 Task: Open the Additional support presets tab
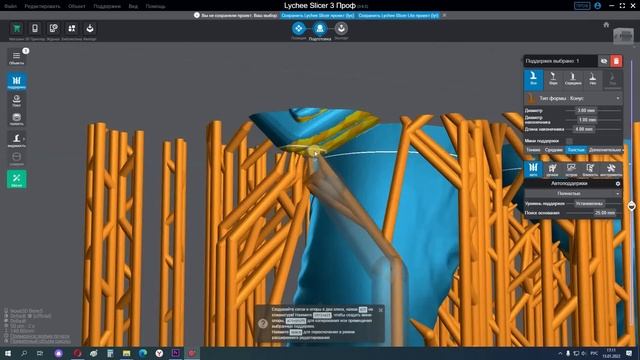605,150
